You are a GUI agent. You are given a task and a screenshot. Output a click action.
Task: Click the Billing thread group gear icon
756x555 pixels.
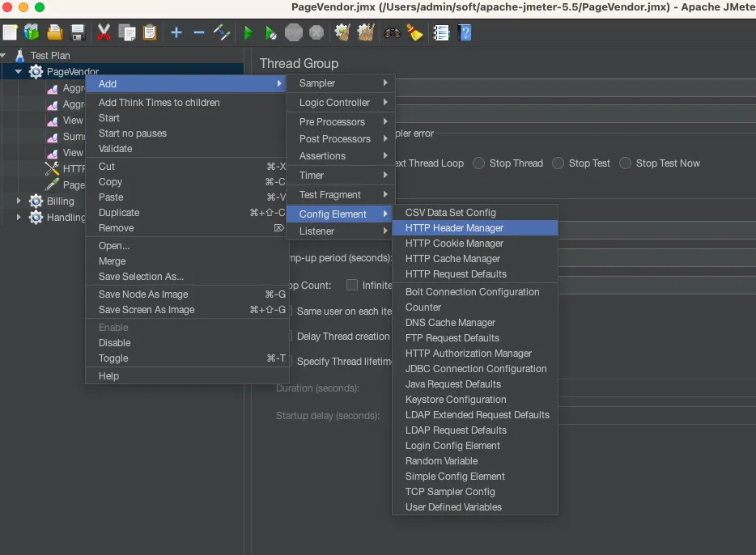pos(36,201)
